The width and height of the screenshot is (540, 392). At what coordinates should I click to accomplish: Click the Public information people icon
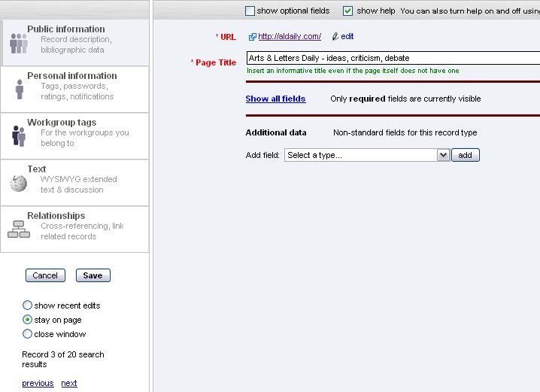18,44
